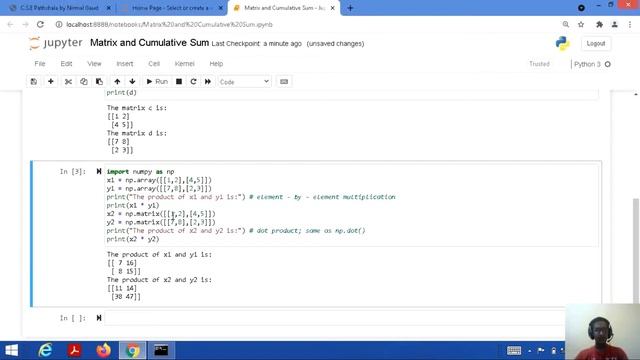Open Firefox from taskbar
Viewport: 640px width, 360px height.
pos(104,350)
